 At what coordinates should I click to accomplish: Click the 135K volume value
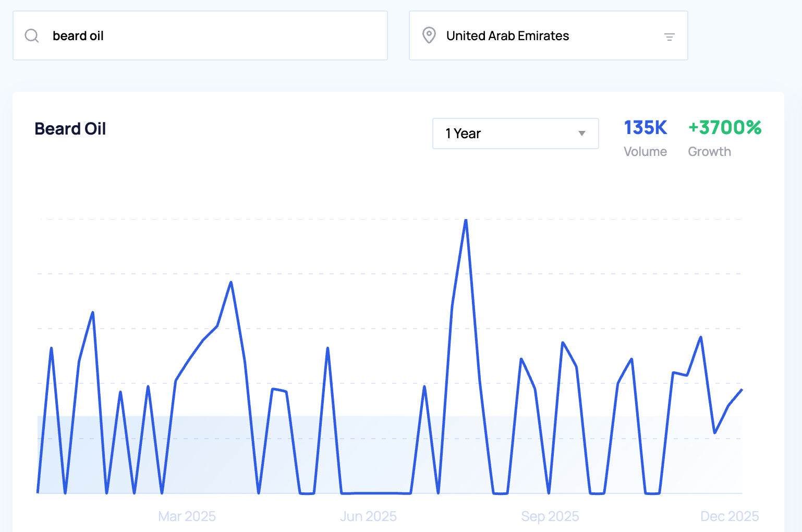point(645,128)
